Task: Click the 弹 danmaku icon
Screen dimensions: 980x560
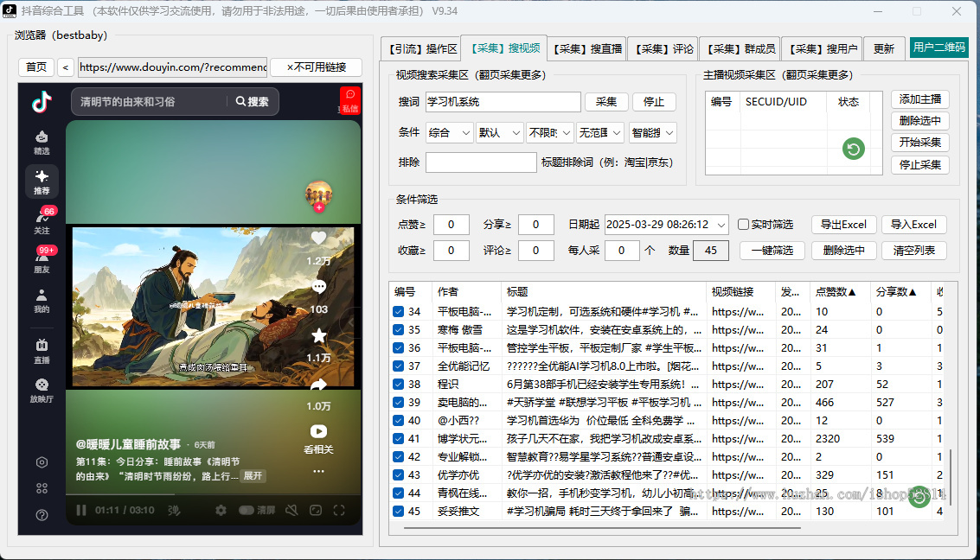Action: click(175, 510)
